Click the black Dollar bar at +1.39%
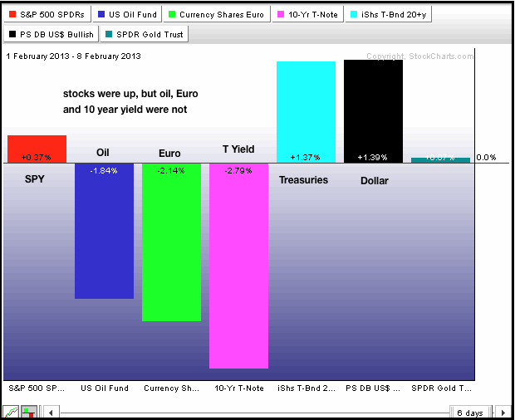 (374, 111)
